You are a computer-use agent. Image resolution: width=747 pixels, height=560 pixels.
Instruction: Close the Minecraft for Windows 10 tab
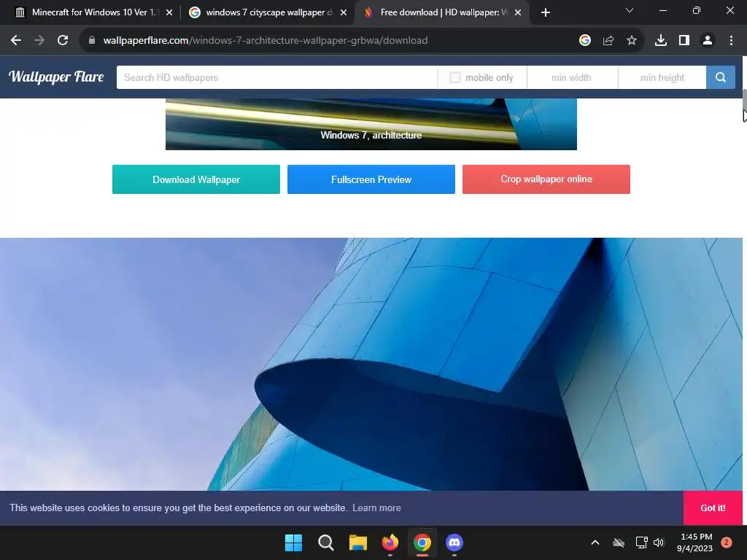pyautogui.click(x=169, y=13)
